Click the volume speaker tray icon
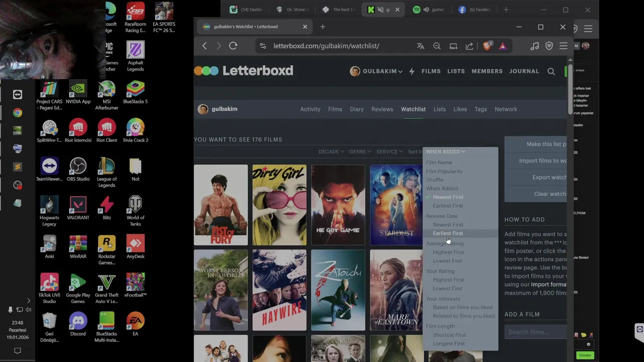The width and height of the screenshot is (644, 362). click(28, 310)
